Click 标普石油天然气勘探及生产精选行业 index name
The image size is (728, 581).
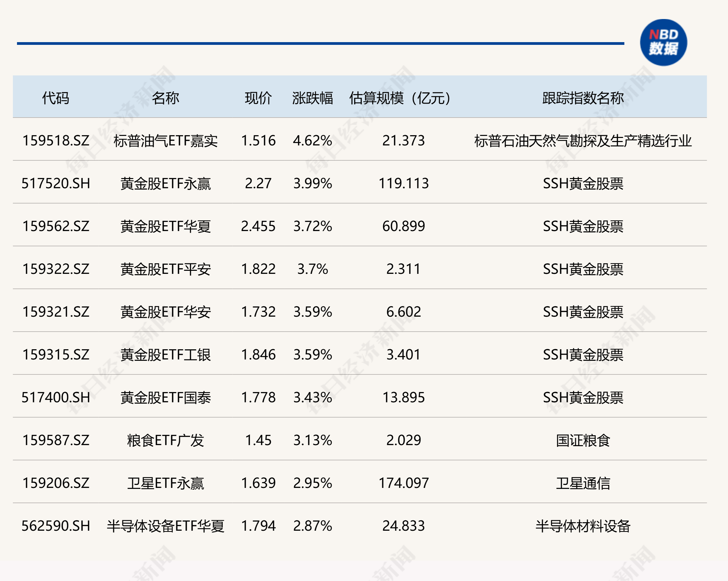(x=583, y=141)
